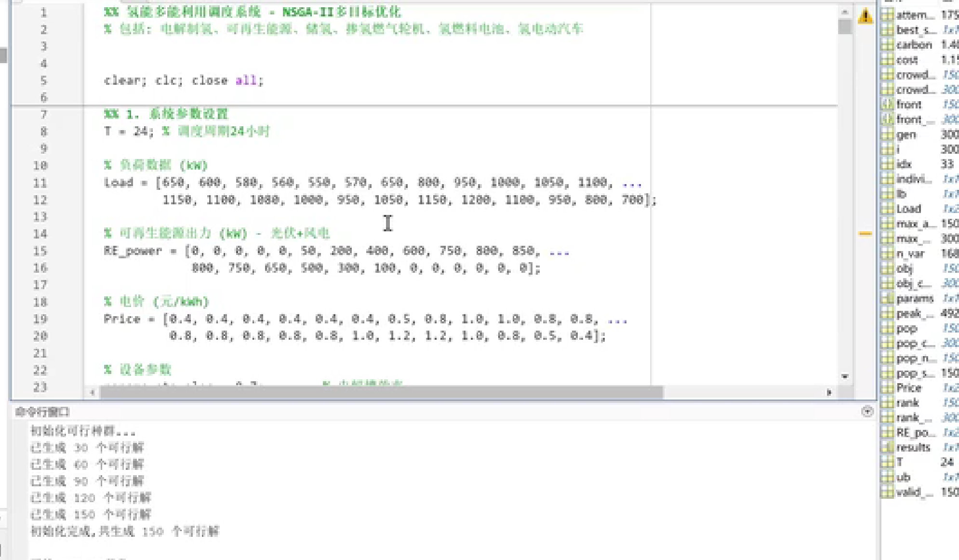Click the 'params' struct variable icon
This screenshot has width=959, height=560.
point(887,298)
